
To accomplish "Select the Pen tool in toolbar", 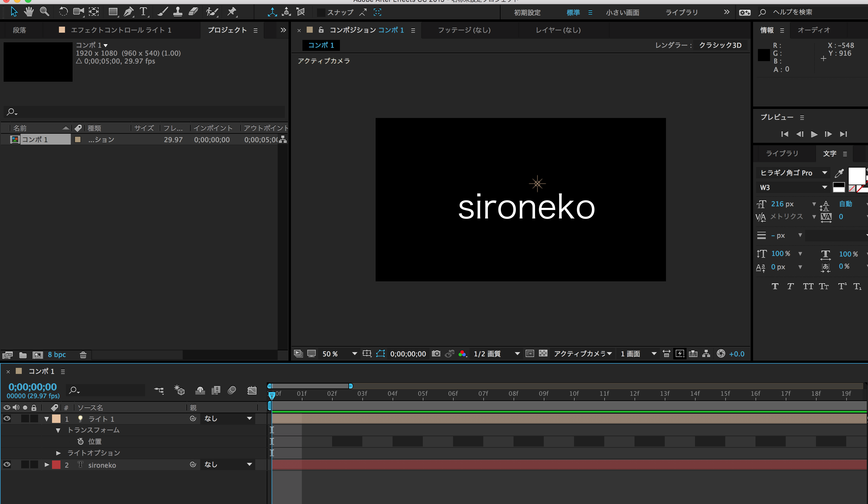I will click(128, 12).
